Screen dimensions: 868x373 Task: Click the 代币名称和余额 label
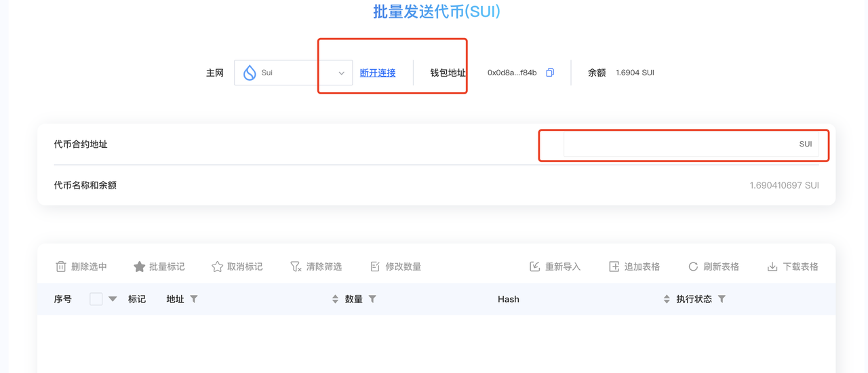tap(85, 185)
